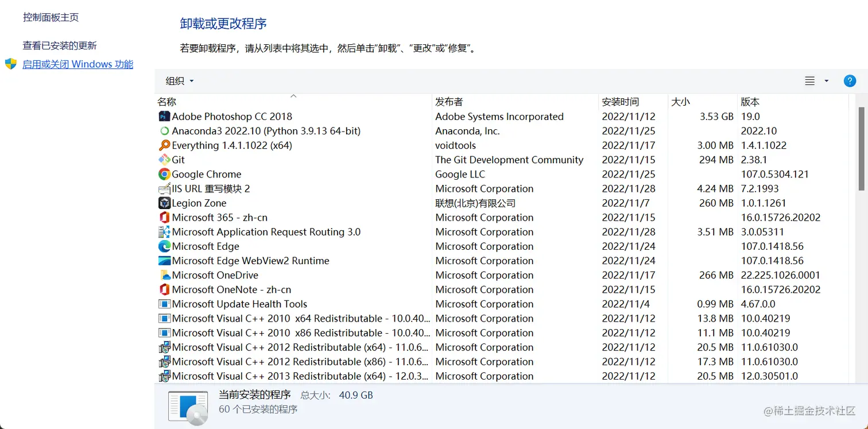Click publisher Google LLC
This screenshot has height=429, width=868.
click(x=460, y=174)
